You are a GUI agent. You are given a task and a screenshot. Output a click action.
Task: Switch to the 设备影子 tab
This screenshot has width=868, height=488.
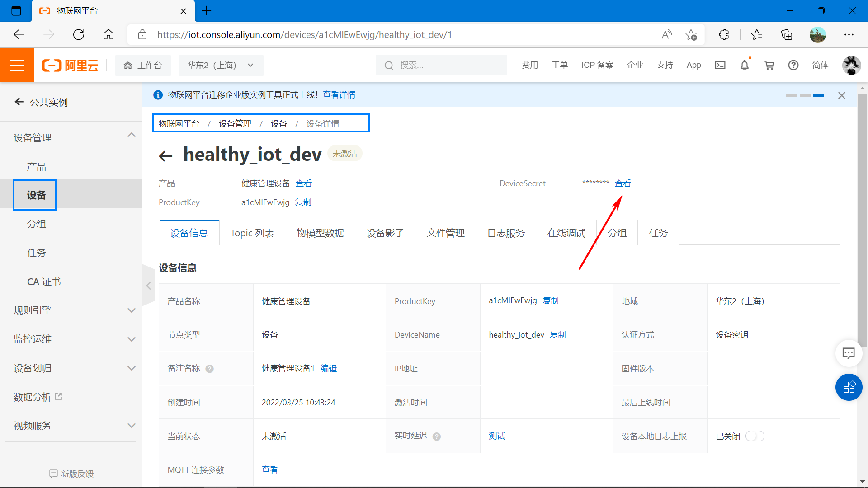pos(385,233)
